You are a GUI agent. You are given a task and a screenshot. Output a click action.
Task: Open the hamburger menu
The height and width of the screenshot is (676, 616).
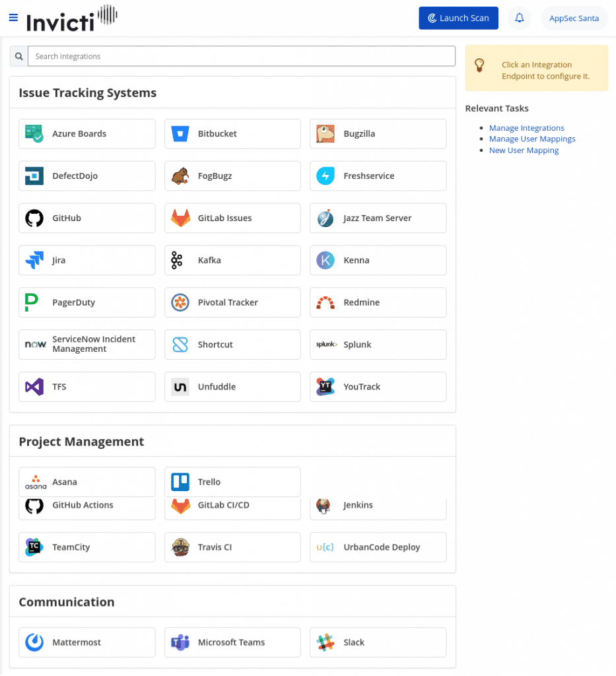pos(13,18)
